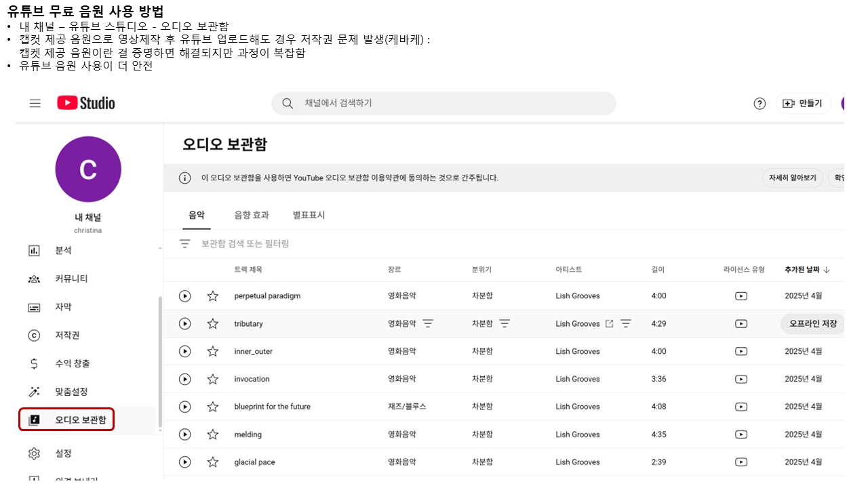View license type icon for perpetual paradigm
Screen dimensions: 868x488
click(x=741, y=296)
